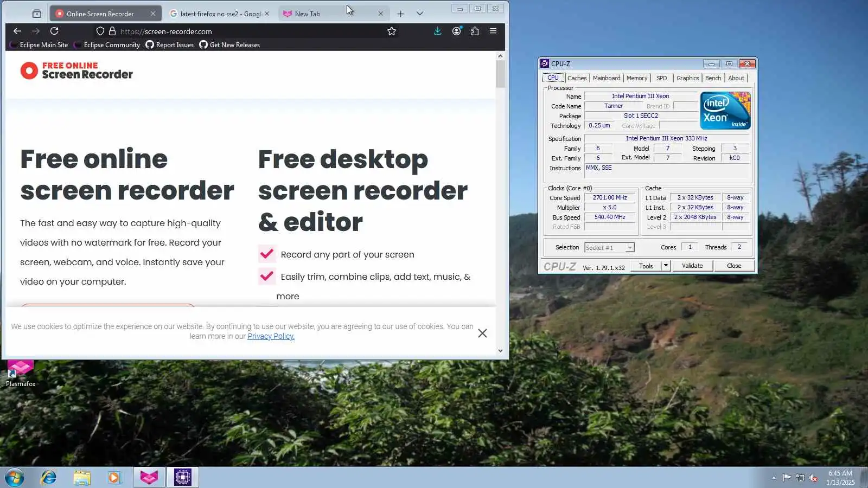
Task: Open the About tab in CPU-Z
Action: (736, 78)
